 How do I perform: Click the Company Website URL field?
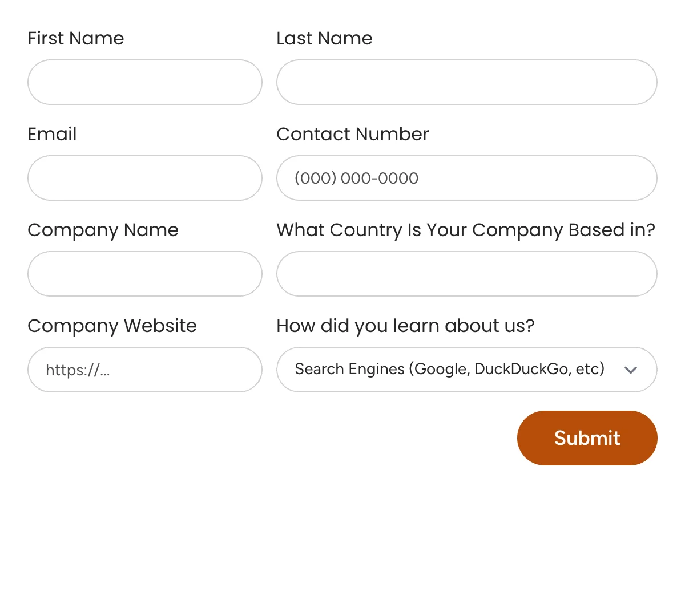tap(144, 370)
